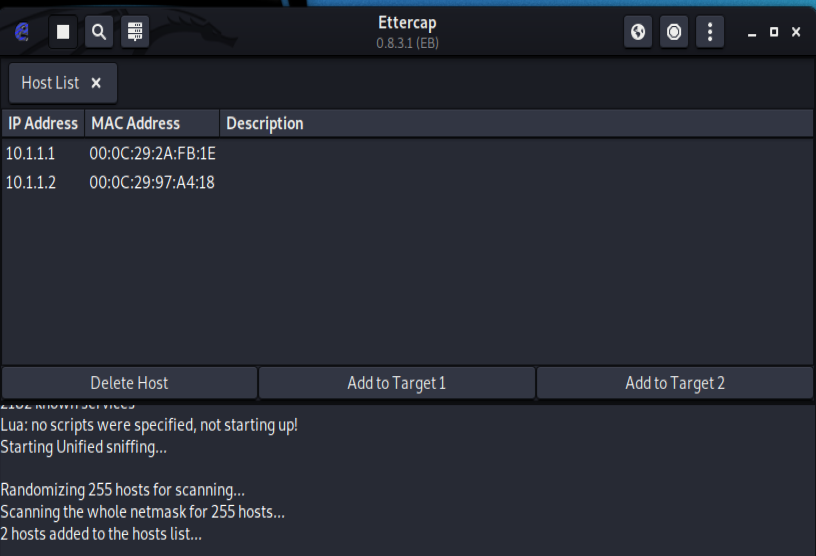Close the Host List tab

point(96,83)
